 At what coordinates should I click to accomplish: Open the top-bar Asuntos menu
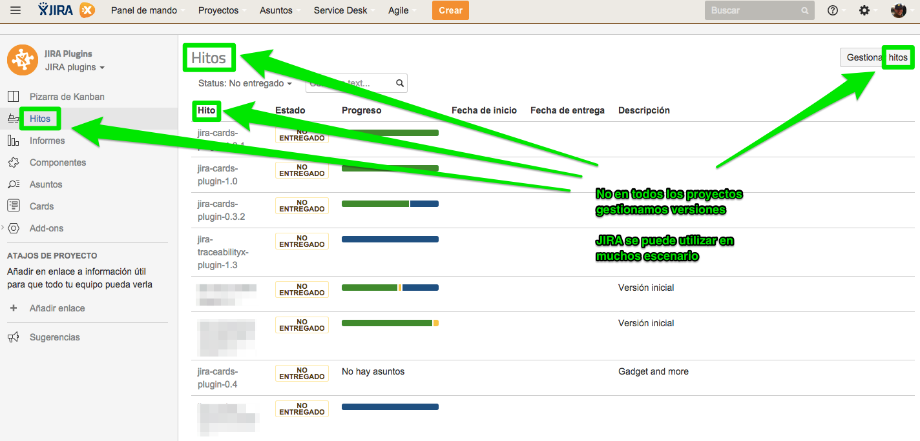[x=279, y=11]
